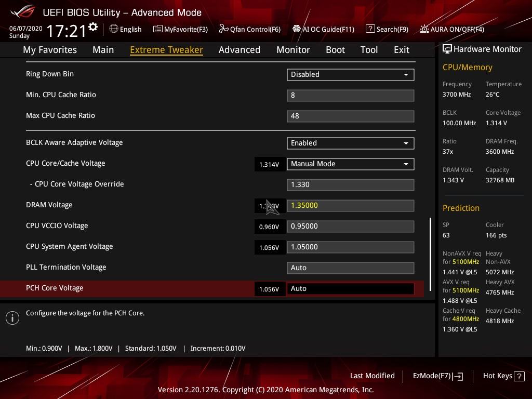532x399 pixels.
Task: Open the Tool tab
Action: 369,50
